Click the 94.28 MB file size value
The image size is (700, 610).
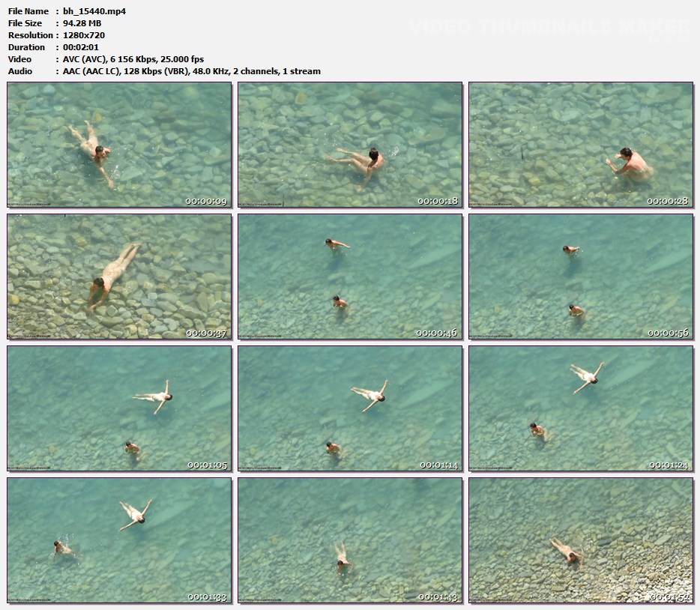[x=82, y=23]
